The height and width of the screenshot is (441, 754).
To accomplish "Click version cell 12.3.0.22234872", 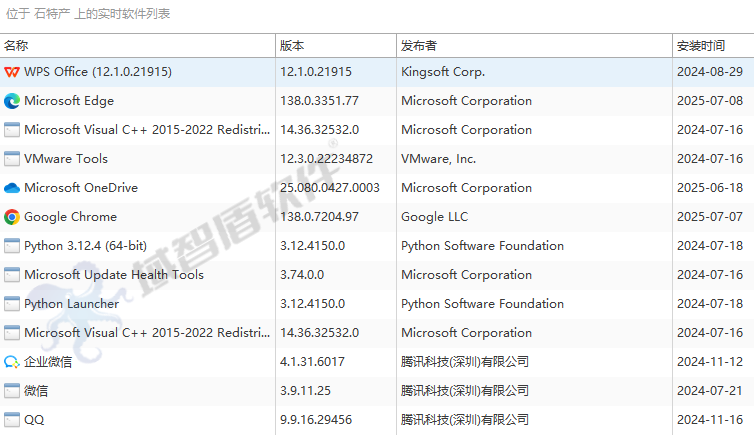I will [327, 159].
